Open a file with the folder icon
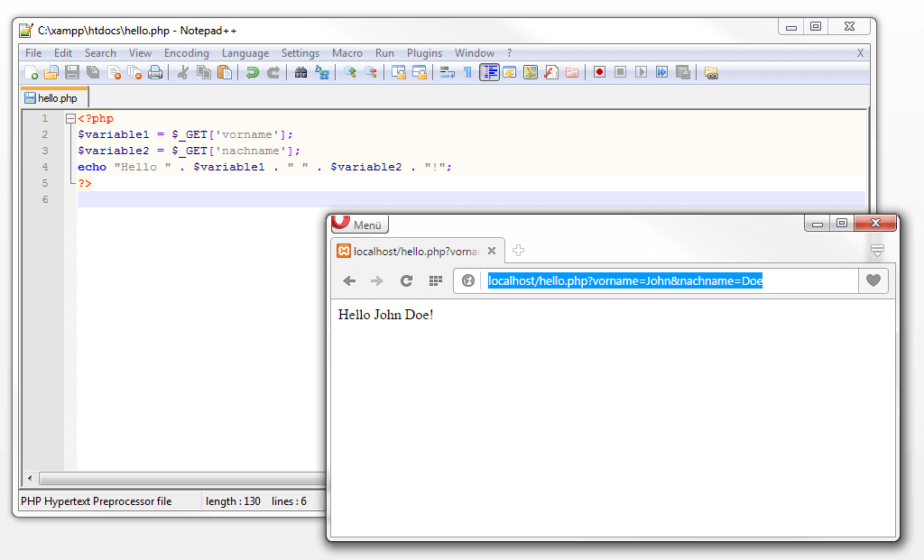The height and width of the screenshot is (560, 924). click(x=51, y=72)
